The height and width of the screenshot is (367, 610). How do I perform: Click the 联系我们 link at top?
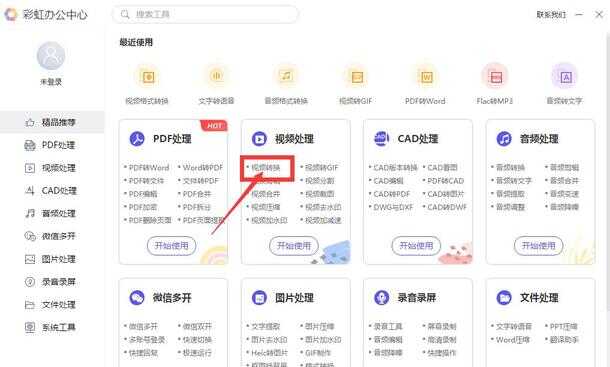(x=551, y=14)
